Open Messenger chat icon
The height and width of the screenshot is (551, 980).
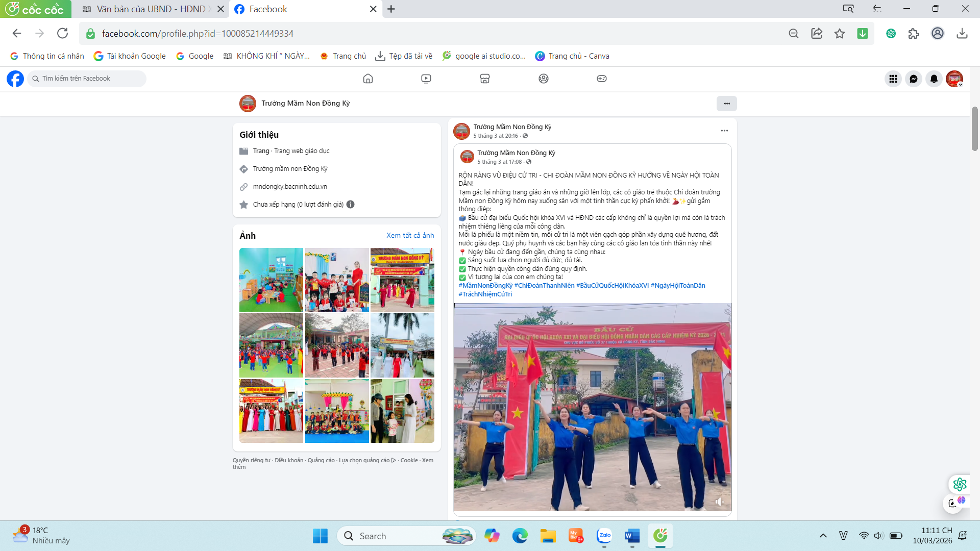click(x=914, y=79)
